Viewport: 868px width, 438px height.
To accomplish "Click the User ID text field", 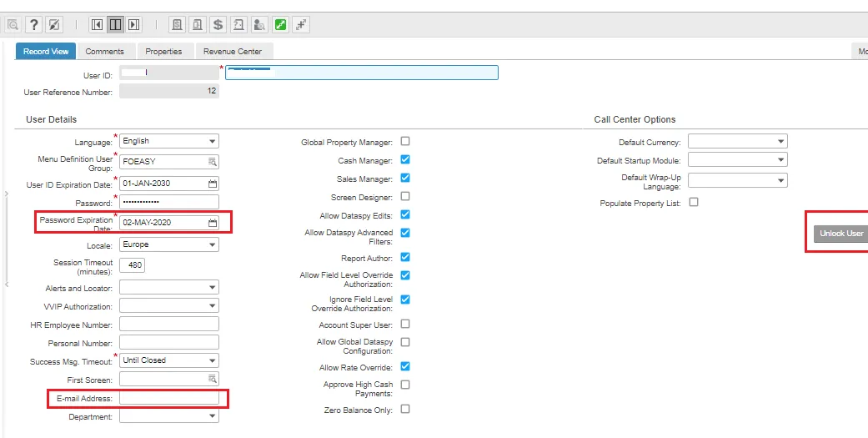I will (168, 73).
